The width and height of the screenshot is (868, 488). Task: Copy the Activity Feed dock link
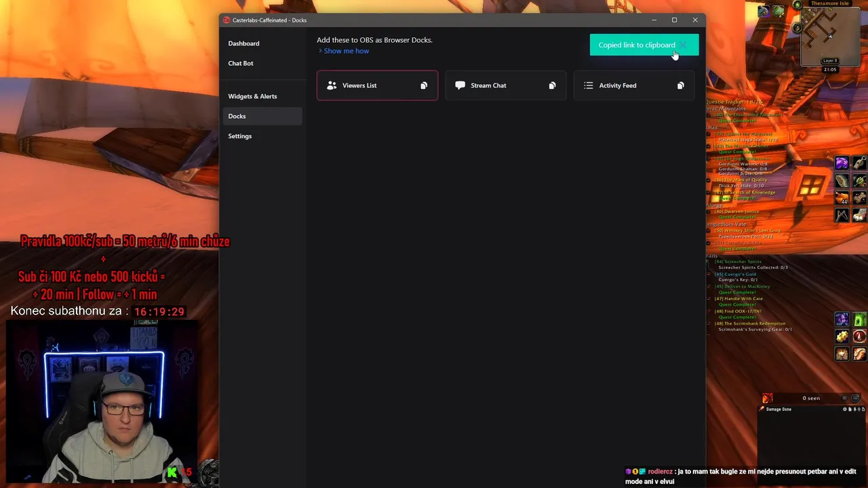click(680, 85)
